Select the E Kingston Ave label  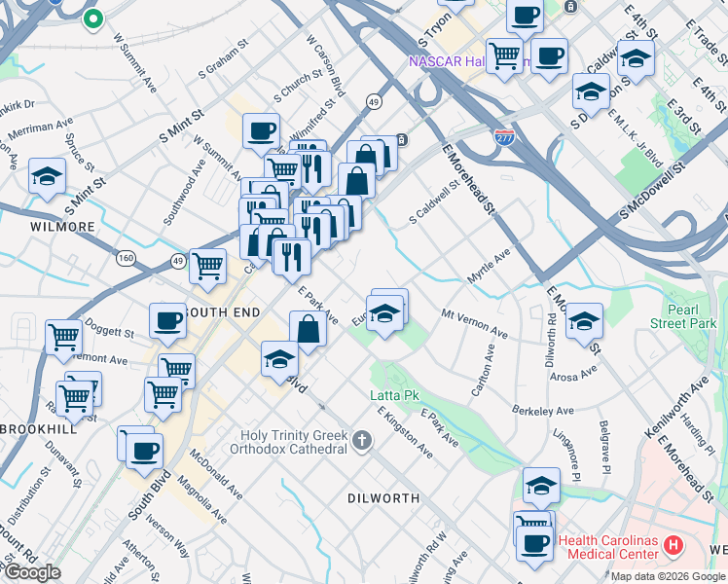[x=405, y=433]
